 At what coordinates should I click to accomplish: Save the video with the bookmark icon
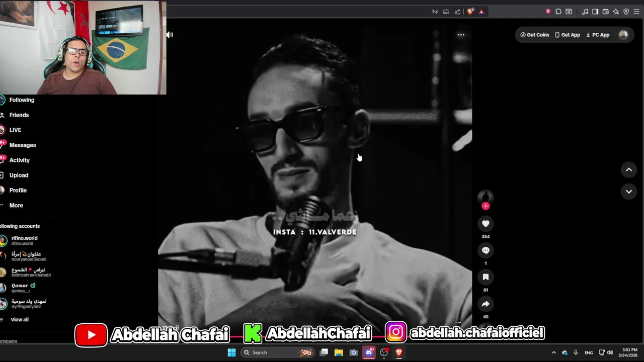[486, 277]
